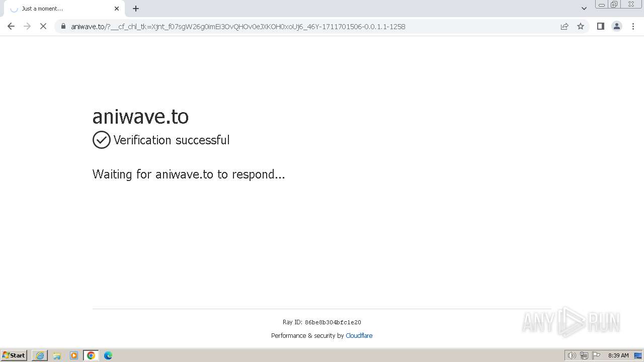Launch Internet Explorer from the taskbar

click(x=40, y=355)
